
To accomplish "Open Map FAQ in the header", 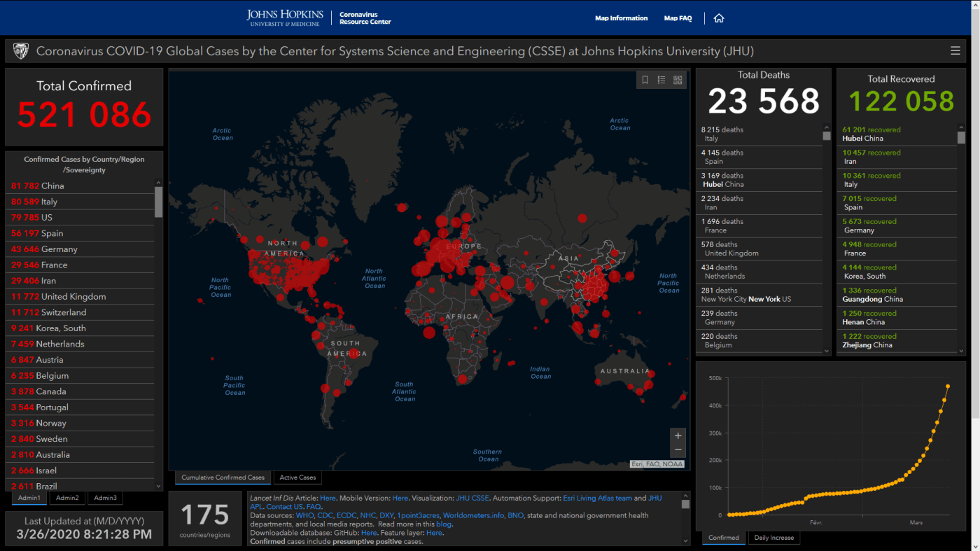I will (678, 18).
